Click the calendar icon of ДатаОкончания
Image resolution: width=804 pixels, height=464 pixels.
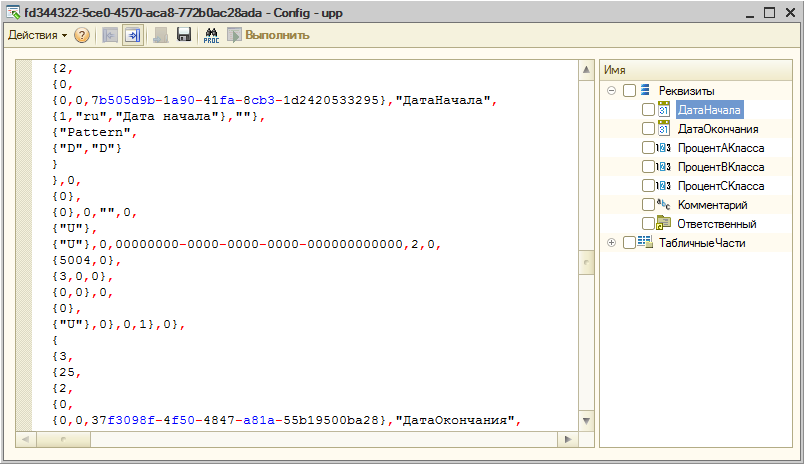664,128
